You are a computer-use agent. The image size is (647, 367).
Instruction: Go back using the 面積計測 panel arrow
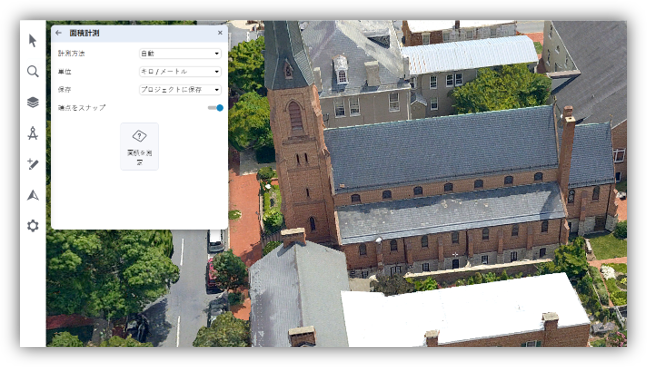pyautogui.click(x=59, y=33)
